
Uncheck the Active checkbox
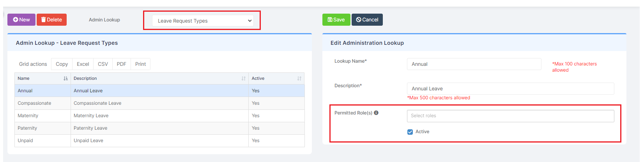coord(410,132)
